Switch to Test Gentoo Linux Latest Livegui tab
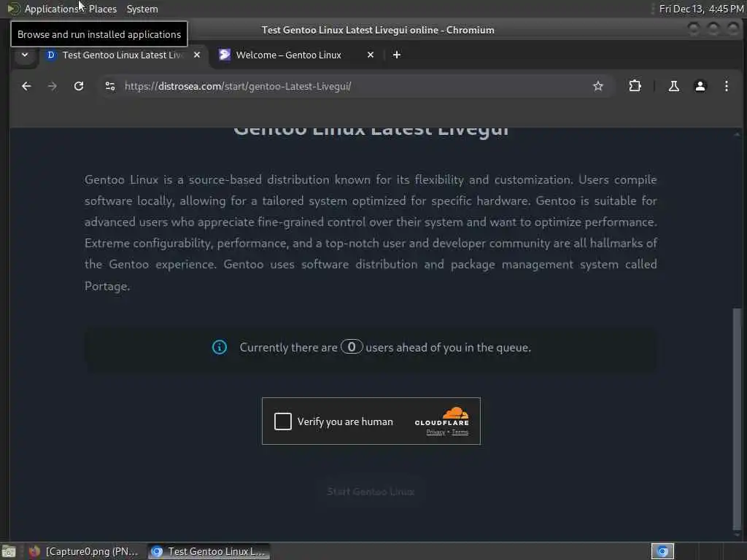 [123, 55]
